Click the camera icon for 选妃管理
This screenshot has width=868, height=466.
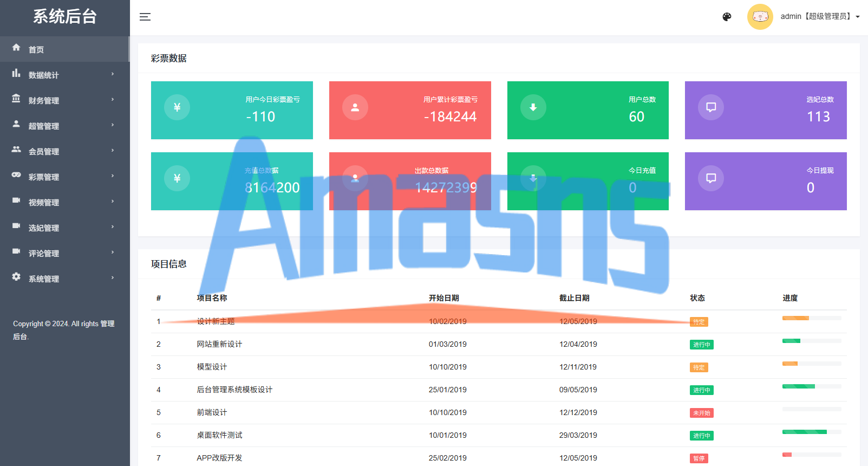16,226
